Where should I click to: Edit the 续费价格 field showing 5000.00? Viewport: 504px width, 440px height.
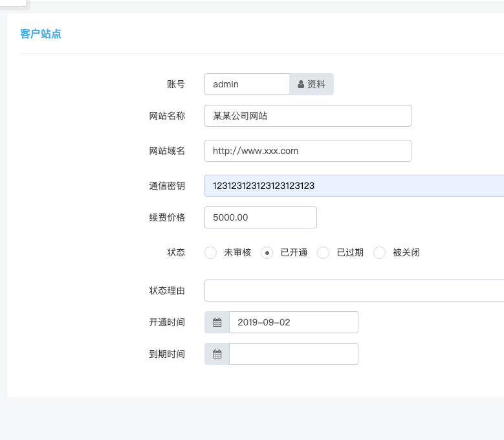click(261, 217)
